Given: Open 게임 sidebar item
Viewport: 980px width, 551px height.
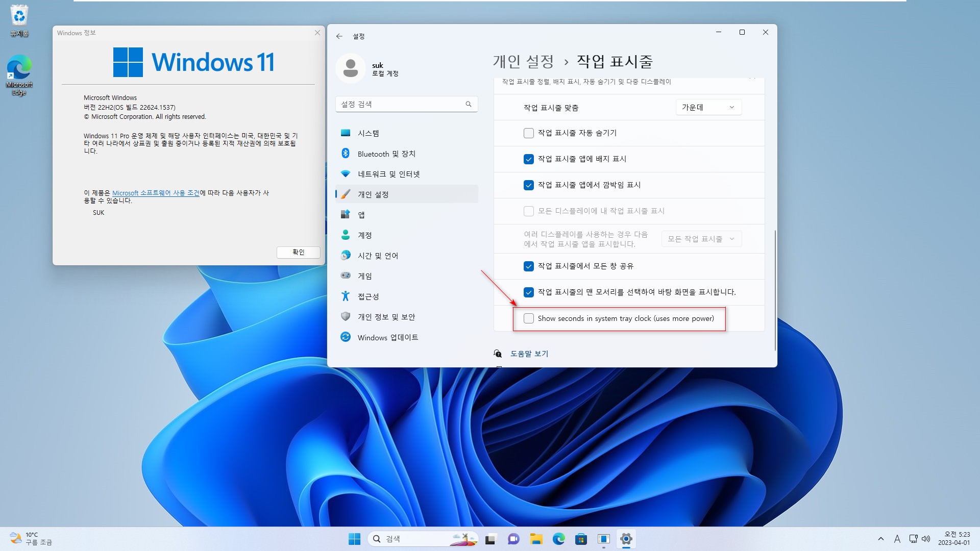Looking at the screenshot, I should (x=407, y=276).
